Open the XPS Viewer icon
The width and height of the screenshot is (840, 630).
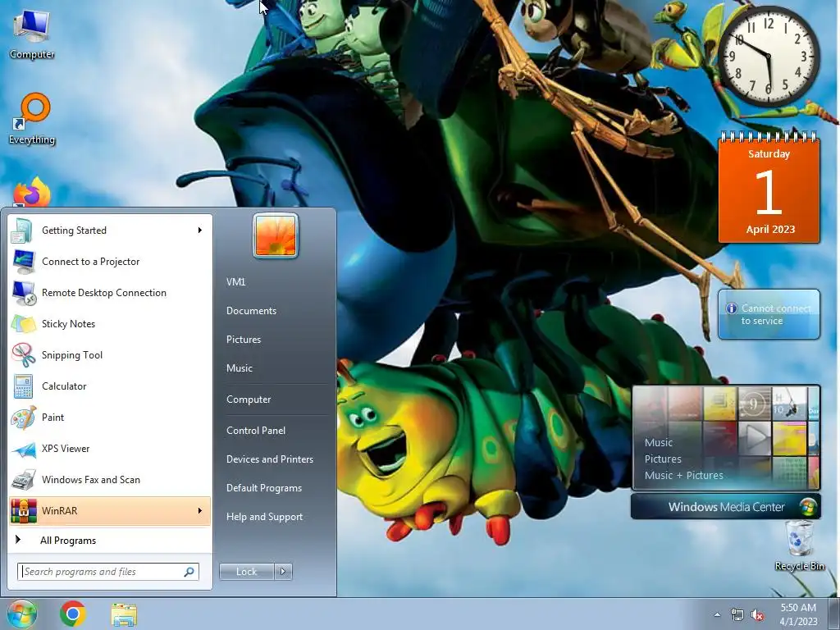[23, 449]
